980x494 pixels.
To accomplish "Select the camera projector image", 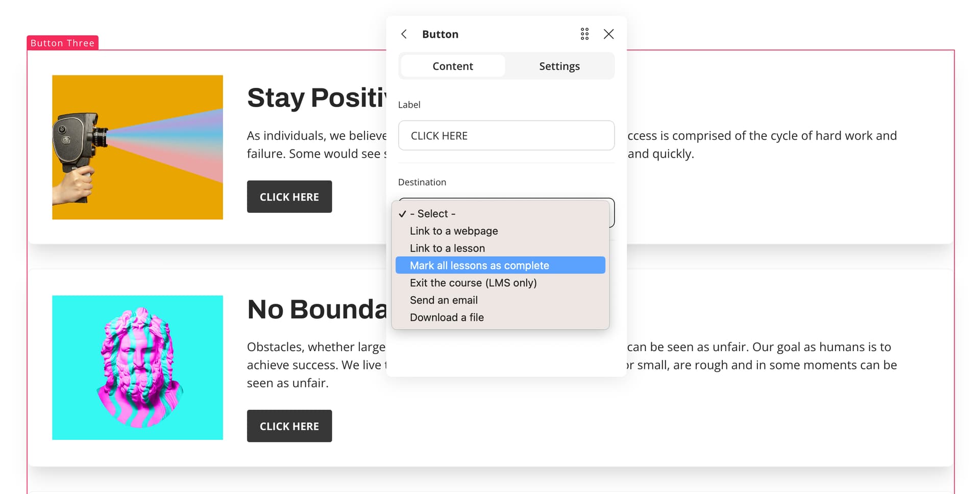I will 137,147.
